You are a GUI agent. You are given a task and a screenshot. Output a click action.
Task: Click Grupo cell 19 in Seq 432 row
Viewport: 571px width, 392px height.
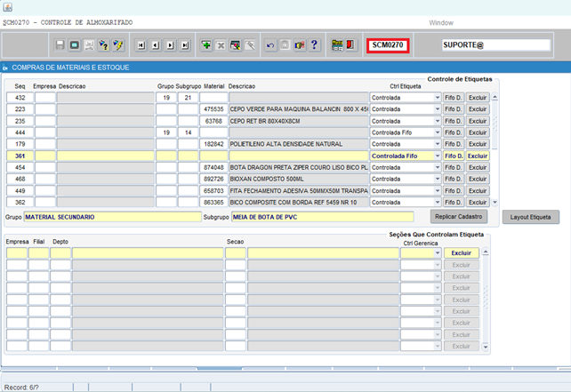[x=166, y=98]
